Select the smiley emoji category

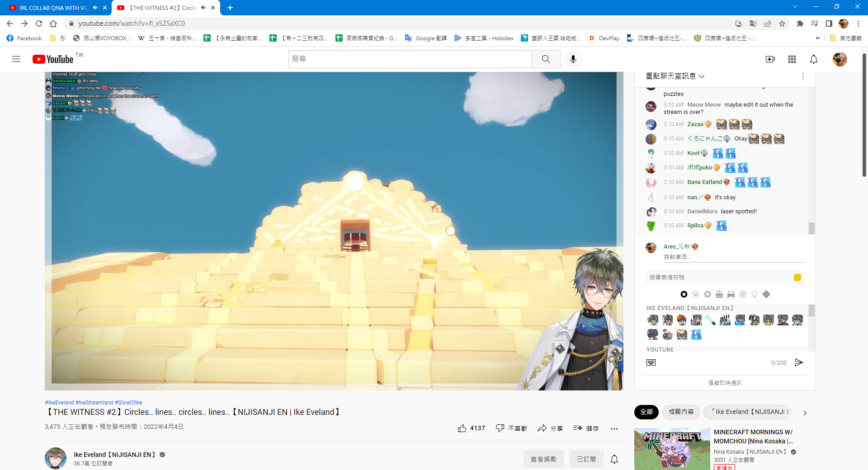696,294
